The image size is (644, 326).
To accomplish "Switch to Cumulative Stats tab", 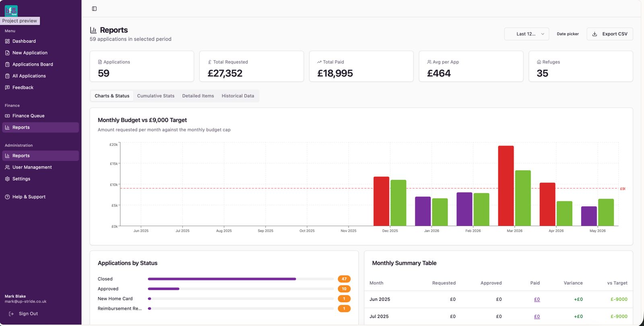I will pyautogui.click(x=156, y=96).
